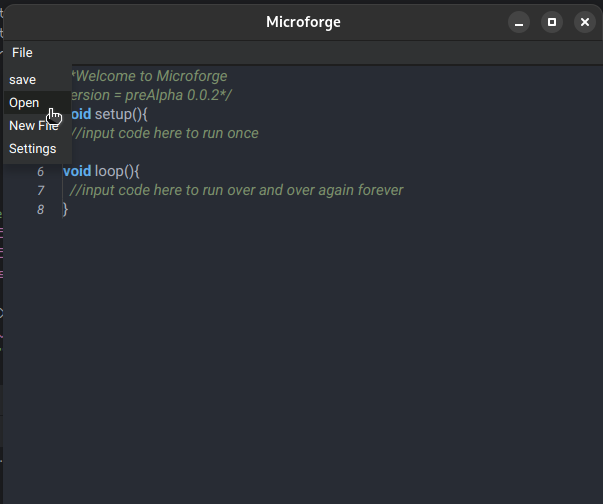Choose save from the File menu
603x504 pixels.
click(x=23, y=80)
